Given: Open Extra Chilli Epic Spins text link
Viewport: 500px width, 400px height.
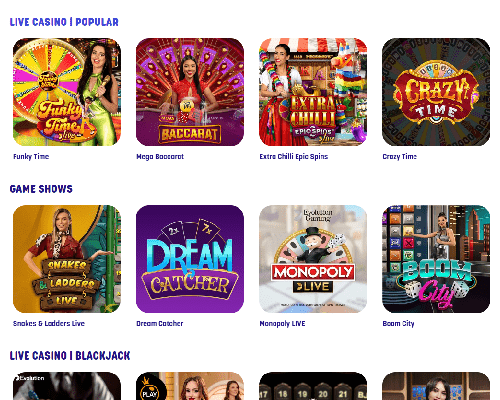Looking at the screenshot, I should pos(294,157).
